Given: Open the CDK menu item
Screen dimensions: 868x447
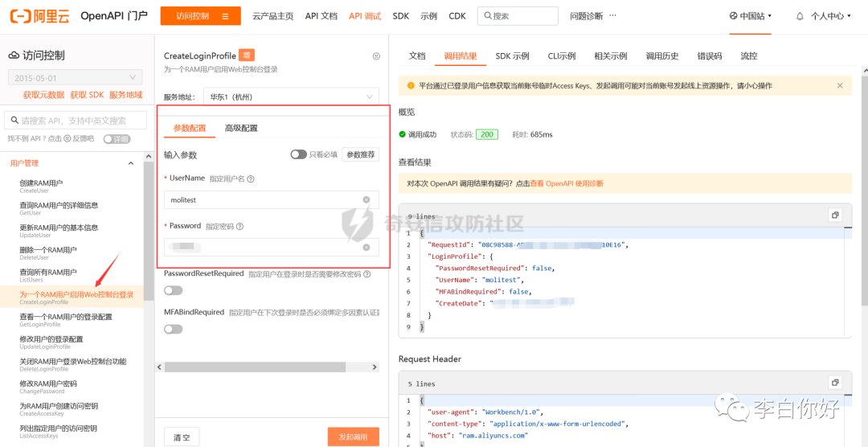Looking at the screenshot, I should [457, 16].
